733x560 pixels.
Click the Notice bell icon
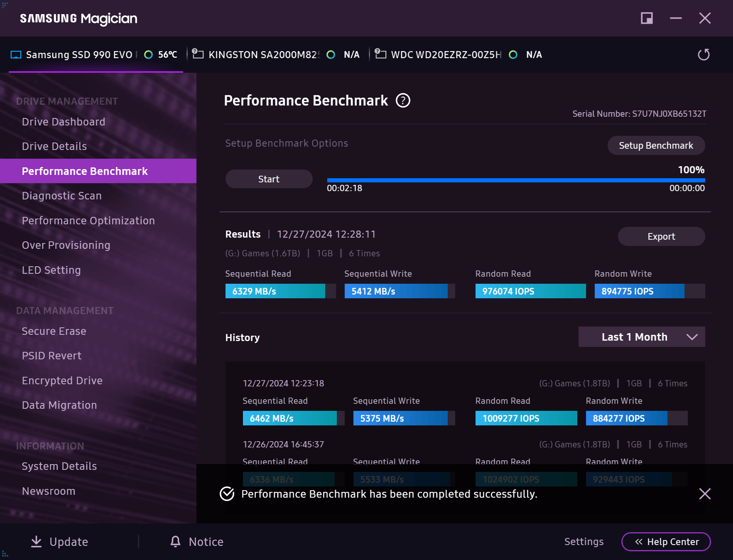coord(176,541)
